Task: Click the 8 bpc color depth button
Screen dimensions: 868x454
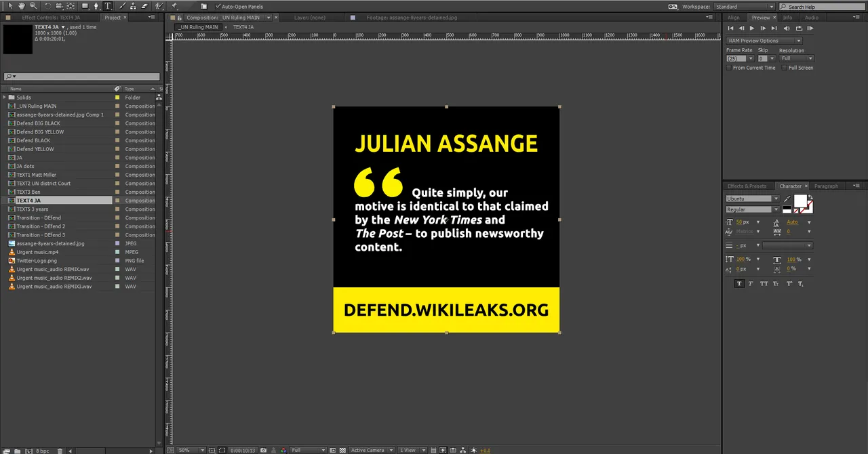Action: pos(42,451)
